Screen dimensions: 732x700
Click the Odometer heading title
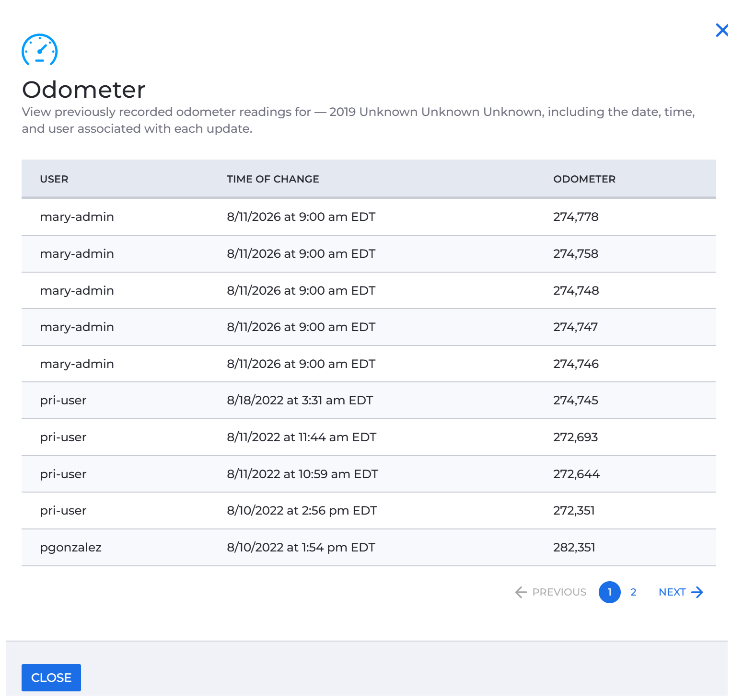[83, 90]
